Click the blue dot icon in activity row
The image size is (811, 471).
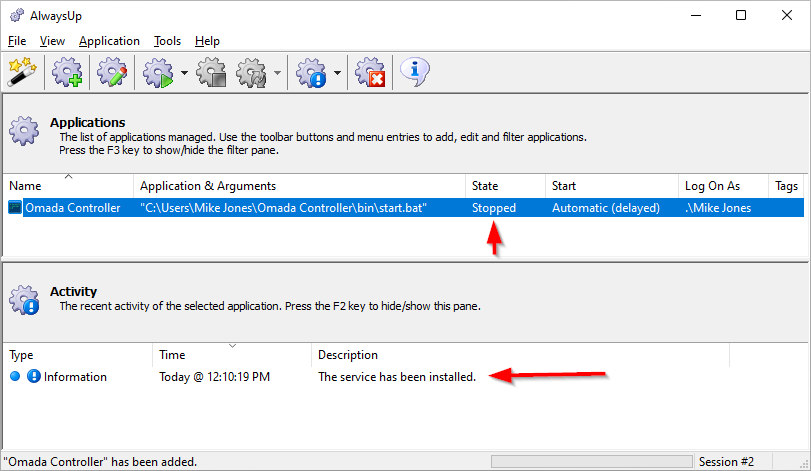(15, 376)
